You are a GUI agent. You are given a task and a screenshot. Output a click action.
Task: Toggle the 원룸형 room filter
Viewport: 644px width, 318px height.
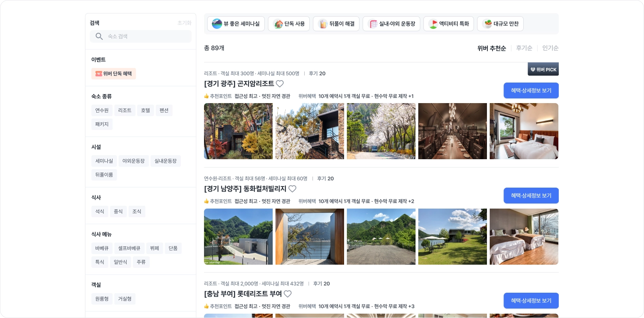pyautogui.click(x=102, y=299)
